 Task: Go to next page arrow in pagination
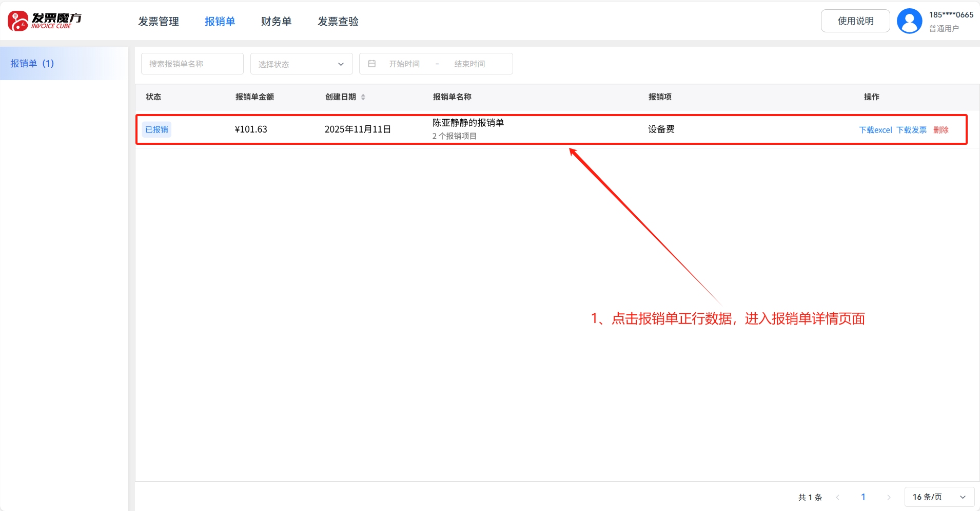tap(889, 497)
